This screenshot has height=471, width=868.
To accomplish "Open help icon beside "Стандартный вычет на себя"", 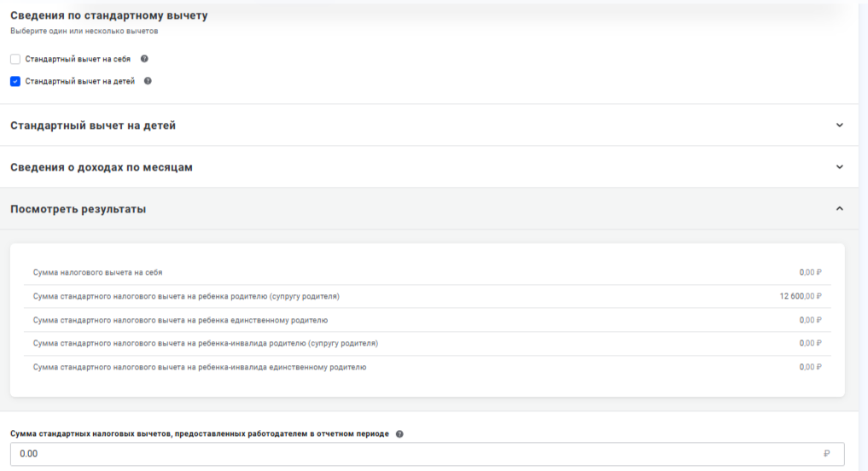I will [x=144, y=60].
